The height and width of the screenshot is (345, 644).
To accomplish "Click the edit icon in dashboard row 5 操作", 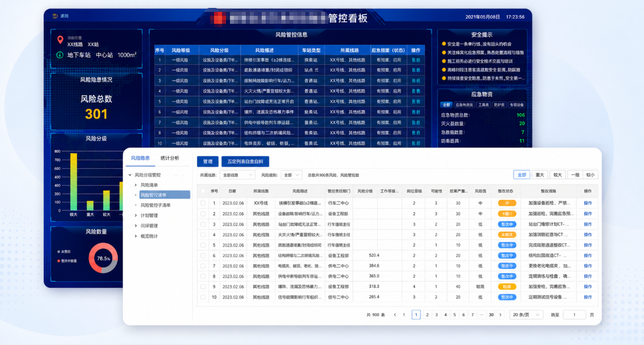I will click(418, 101).
